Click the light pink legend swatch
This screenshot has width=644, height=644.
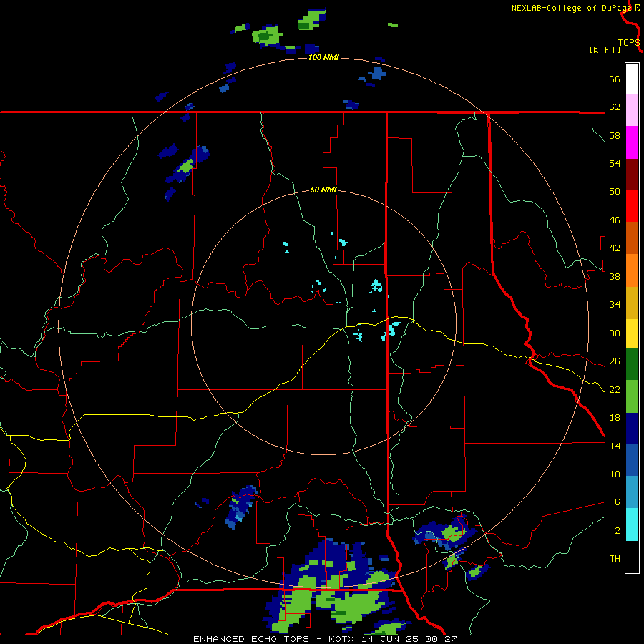632,110
